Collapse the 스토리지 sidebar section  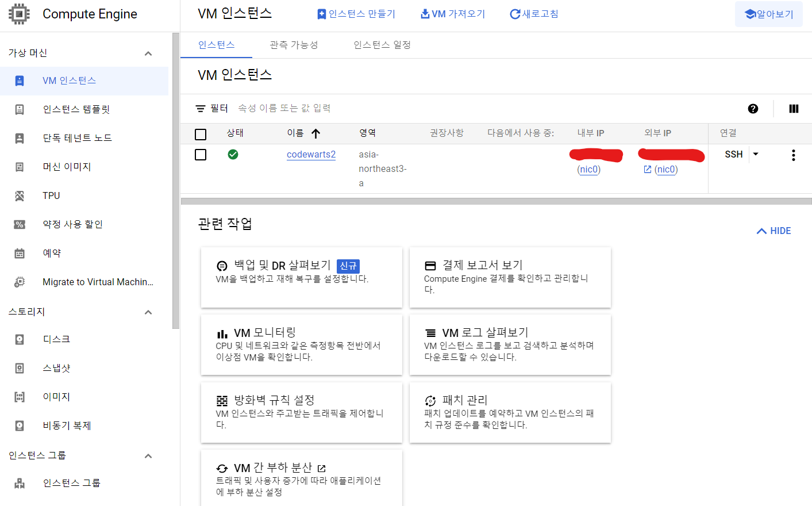[x=148, y=312]
